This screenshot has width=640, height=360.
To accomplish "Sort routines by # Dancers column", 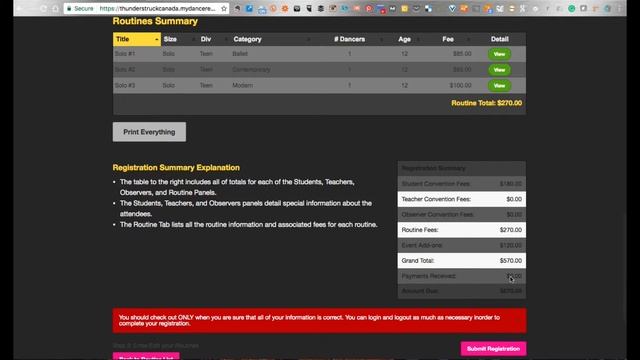I will pyautogui.click(x=349, y=39).
